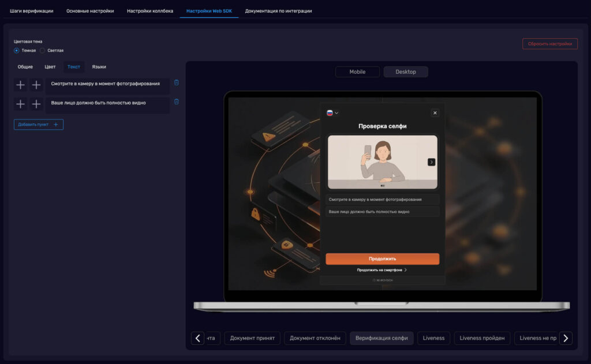This screenshot has height=364, width=591.
Task: Click second plus icon in 'Ваше лицо' row
Action: click(x=36, y=104)
